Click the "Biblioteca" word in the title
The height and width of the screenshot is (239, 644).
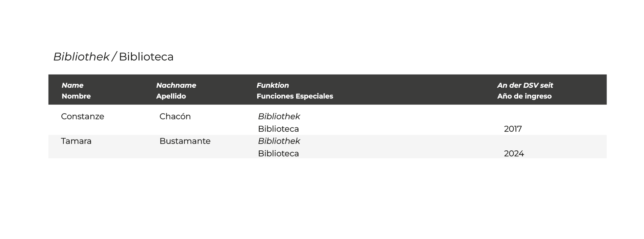146,57
